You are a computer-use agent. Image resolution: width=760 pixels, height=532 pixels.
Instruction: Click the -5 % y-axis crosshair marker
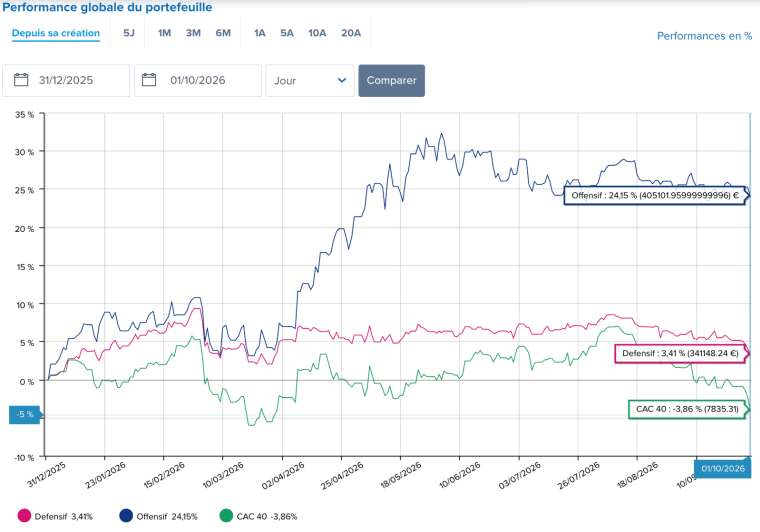point(25,414)
